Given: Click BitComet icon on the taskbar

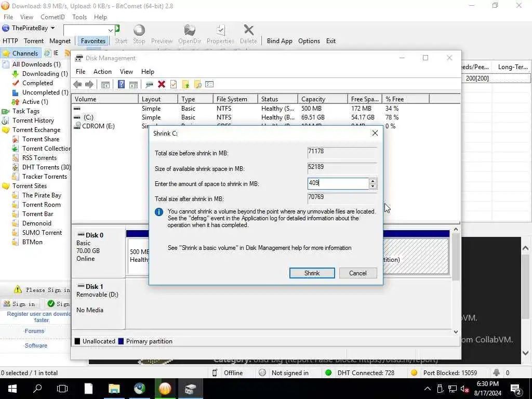Looking at the screenshot, I should click(x=165, y=389).
